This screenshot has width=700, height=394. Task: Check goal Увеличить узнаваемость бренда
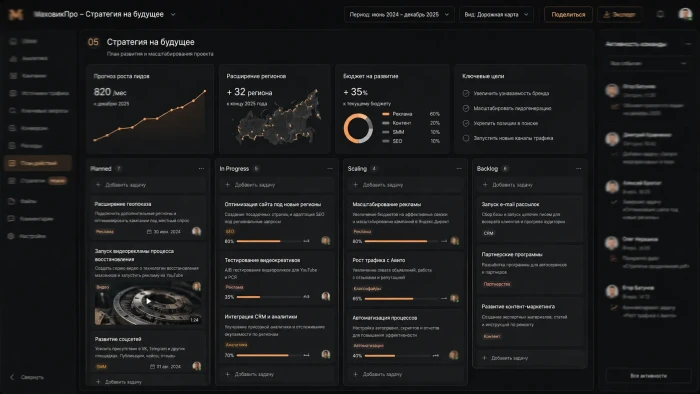466,93
